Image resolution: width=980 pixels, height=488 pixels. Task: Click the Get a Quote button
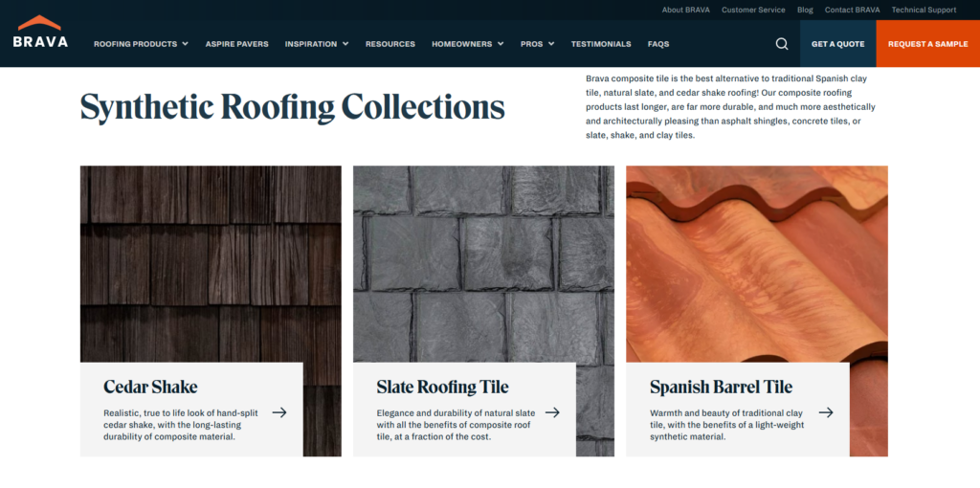click(x=838, y=44)
